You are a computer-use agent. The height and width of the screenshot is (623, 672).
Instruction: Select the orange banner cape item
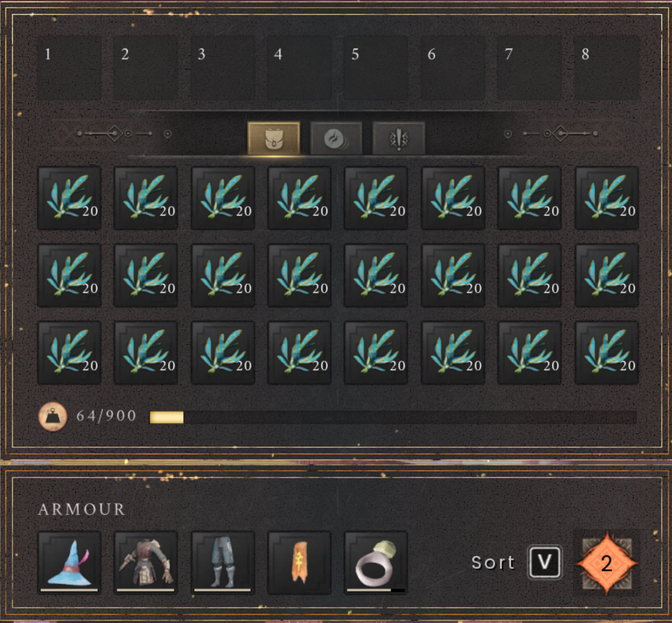(x=299, y=562)
